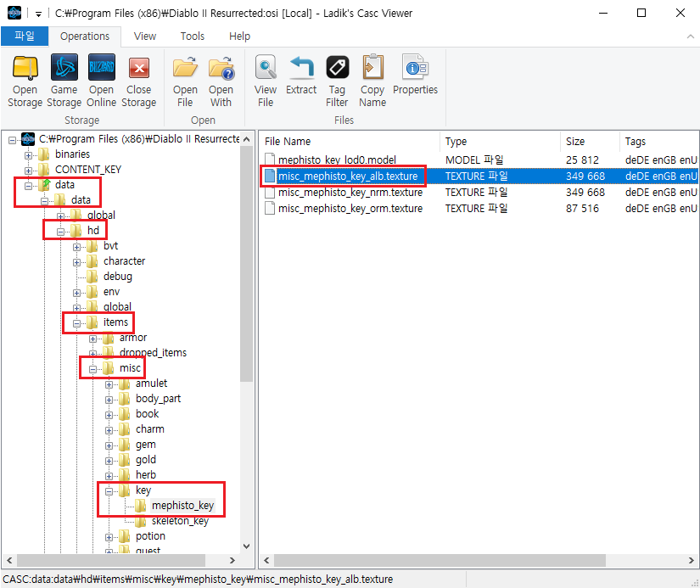Select the mephisto_key folder in tree
The height and width of the screenshot is (588, 700).
[182, 506]
